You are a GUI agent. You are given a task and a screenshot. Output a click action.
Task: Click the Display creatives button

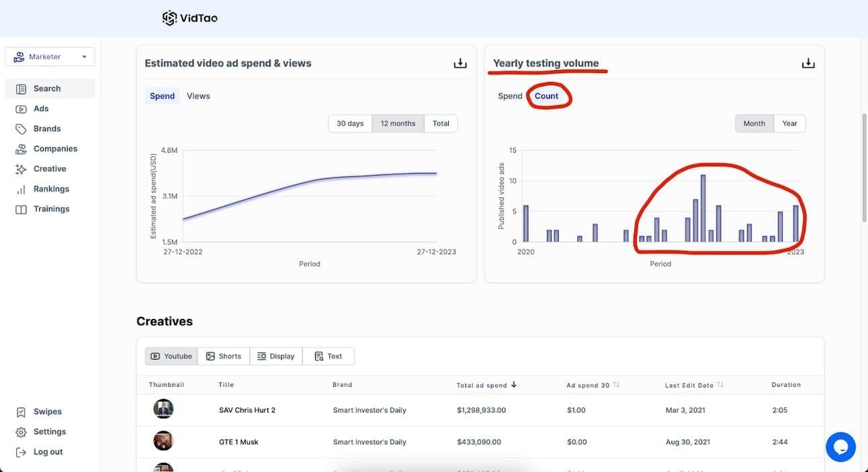276,356
